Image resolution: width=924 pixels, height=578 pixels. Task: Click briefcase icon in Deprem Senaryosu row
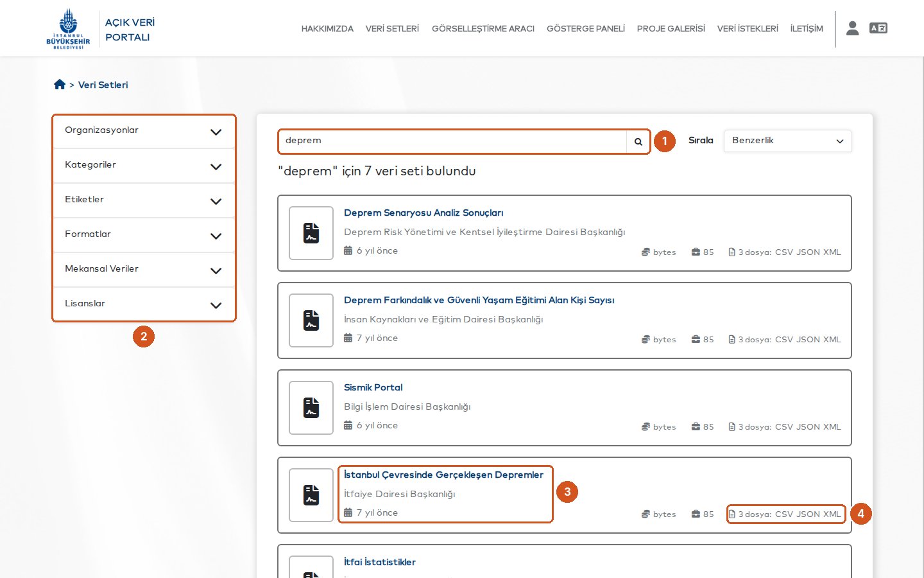click(696, 252)
